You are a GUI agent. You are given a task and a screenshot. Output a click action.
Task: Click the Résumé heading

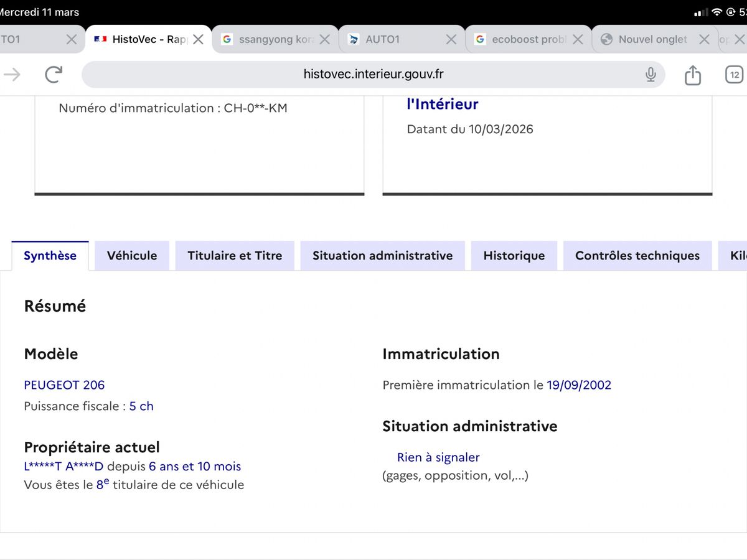click(x=55, y=306)
